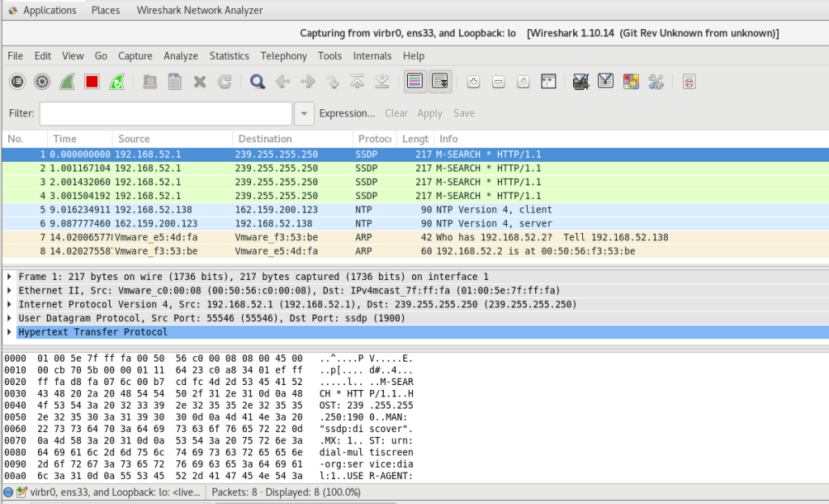Go back in packet history arrow
829x504 pixels.
pos(283,82)
